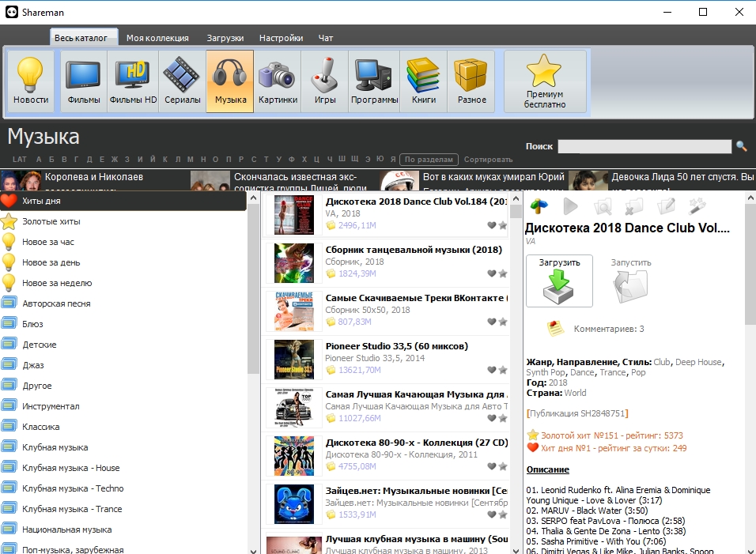This screenshot has height=554, width=756.
Task: Open the Классика genre section
Action: (x=123, y=427)
